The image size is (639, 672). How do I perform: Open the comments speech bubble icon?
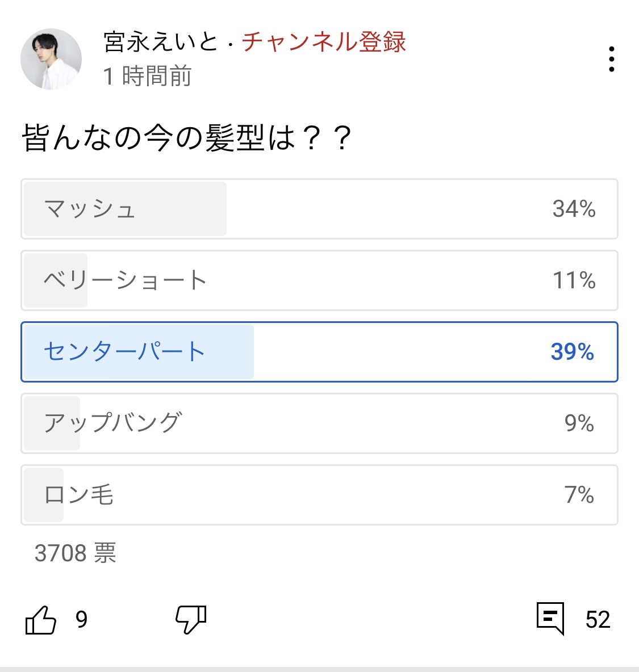click(550, 619)
